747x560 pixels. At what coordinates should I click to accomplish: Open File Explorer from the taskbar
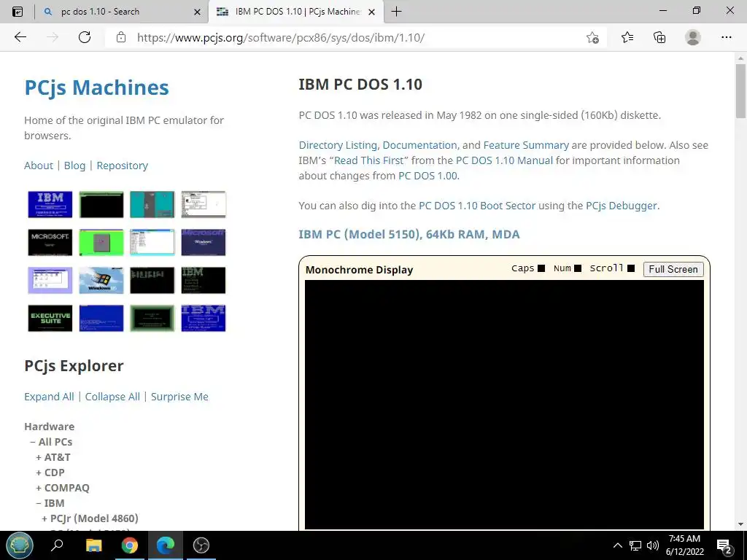(93, 545)
